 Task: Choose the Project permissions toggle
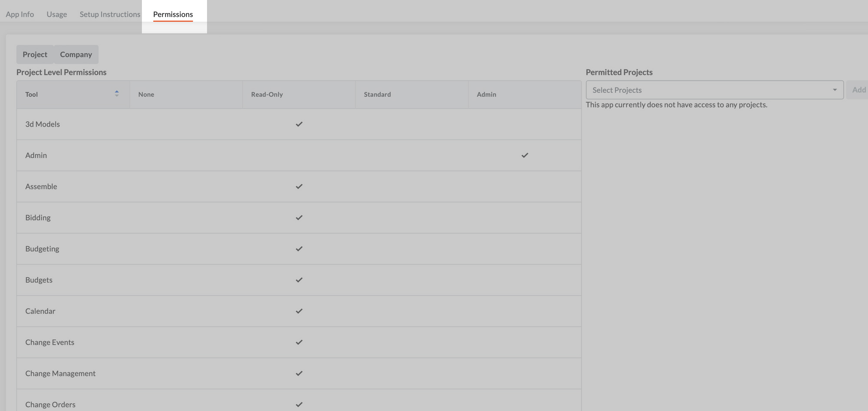click(35, 54)
